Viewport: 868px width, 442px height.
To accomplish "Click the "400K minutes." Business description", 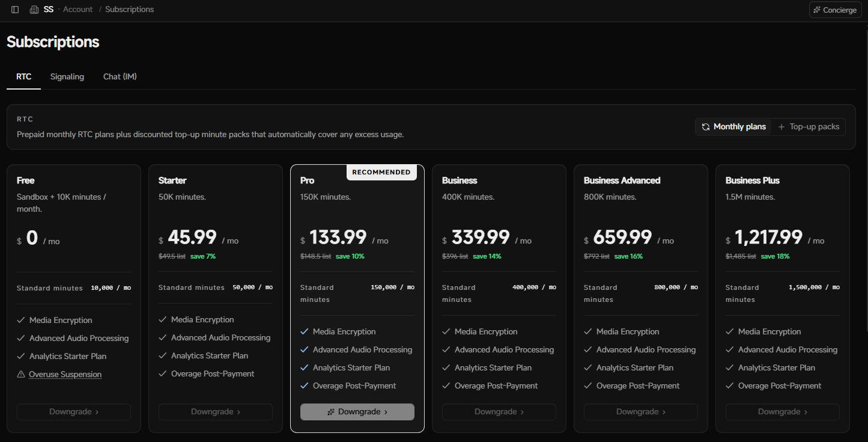I will tap(468, 197).
